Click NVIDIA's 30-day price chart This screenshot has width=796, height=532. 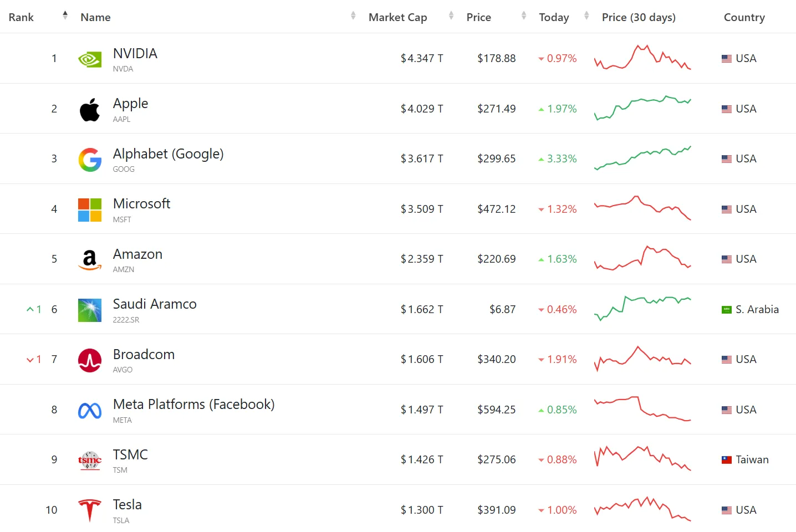click(x=642, y=58)
